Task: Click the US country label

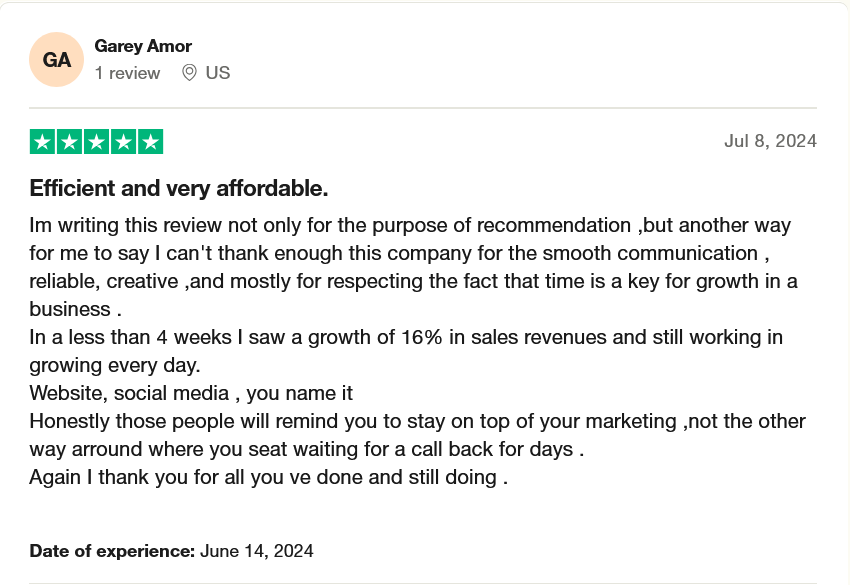Action: coord(218,73)
